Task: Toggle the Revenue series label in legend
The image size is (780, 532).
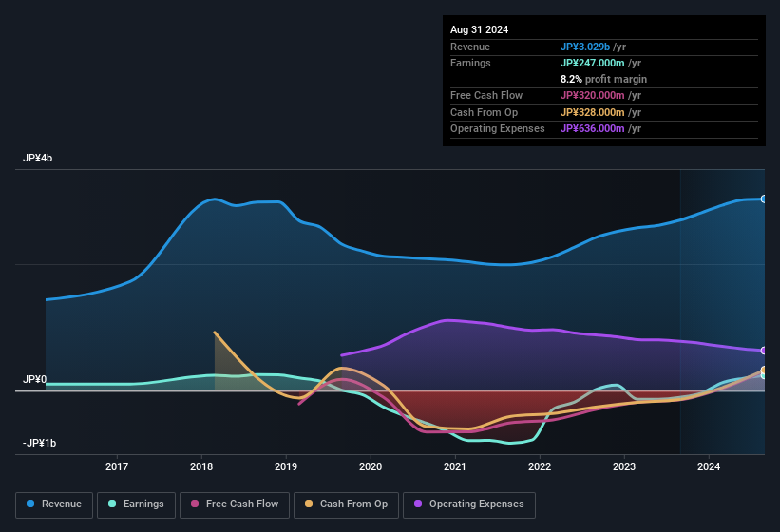Action: pos(62,504)
